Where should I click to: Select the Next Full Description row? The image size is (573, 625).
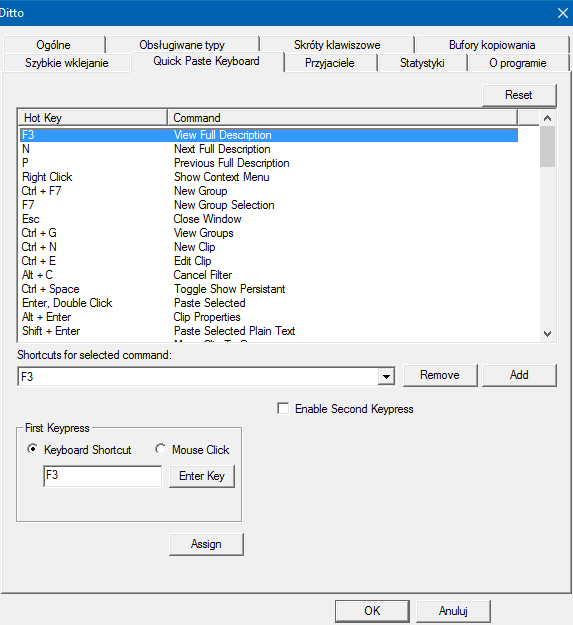point(269,149)
